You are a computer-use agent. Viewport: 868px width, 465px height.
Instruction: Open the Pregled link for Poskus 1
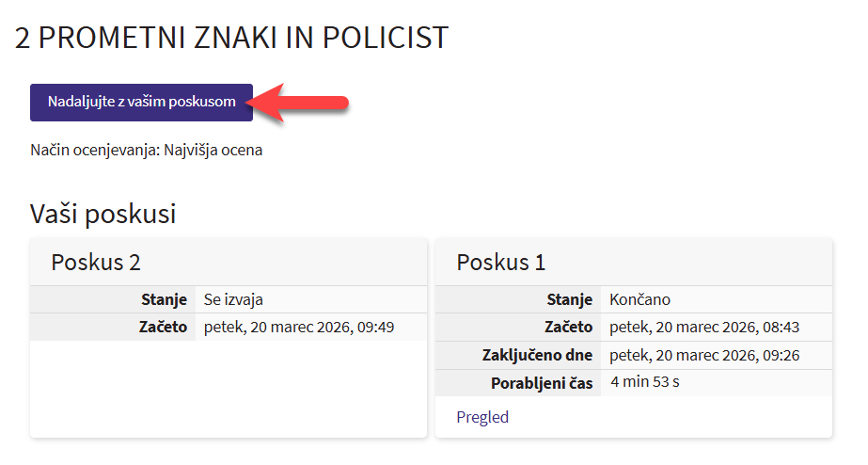[482, 417]
